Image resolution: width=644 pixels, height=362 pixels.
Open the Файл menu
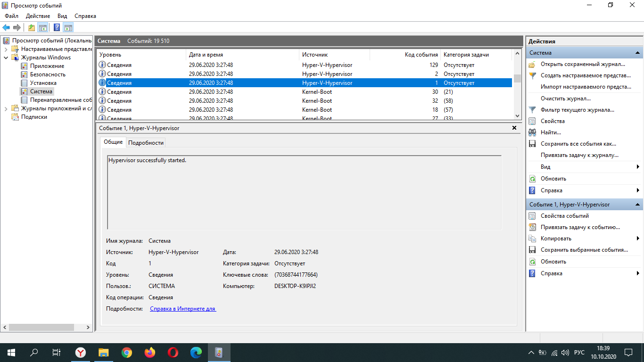(11, 16)
